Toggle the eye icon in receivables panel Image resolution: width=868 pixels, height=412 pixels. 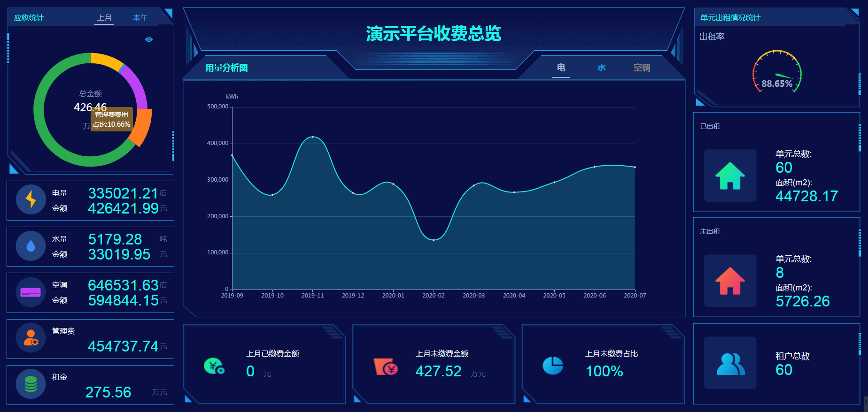pyautogui.click(x=149, y=39)
